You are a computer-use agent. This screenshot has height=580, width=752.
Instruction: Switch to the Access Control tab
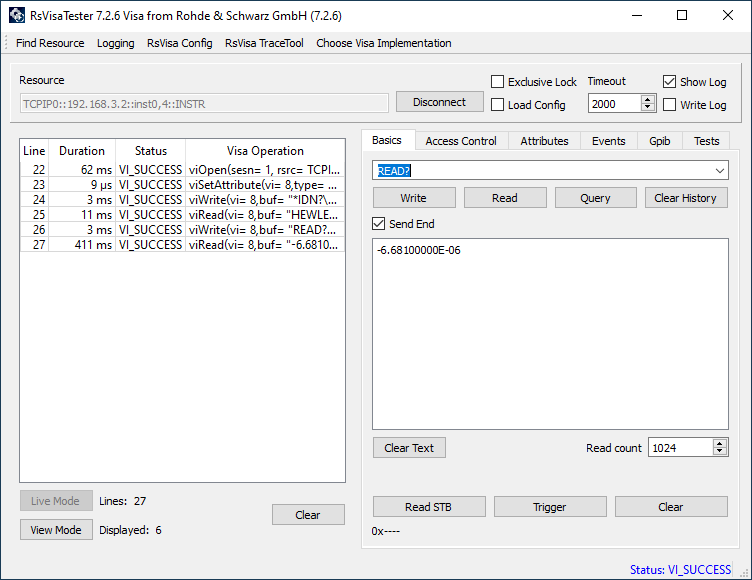pyautogui.click(x=461, y=141)
